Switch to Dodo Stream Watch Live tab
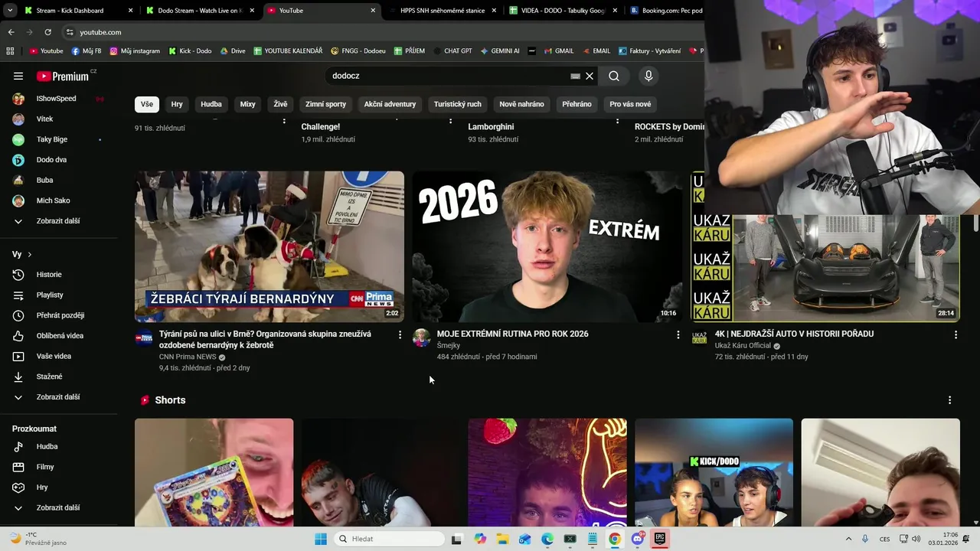 tap(200, 11)
